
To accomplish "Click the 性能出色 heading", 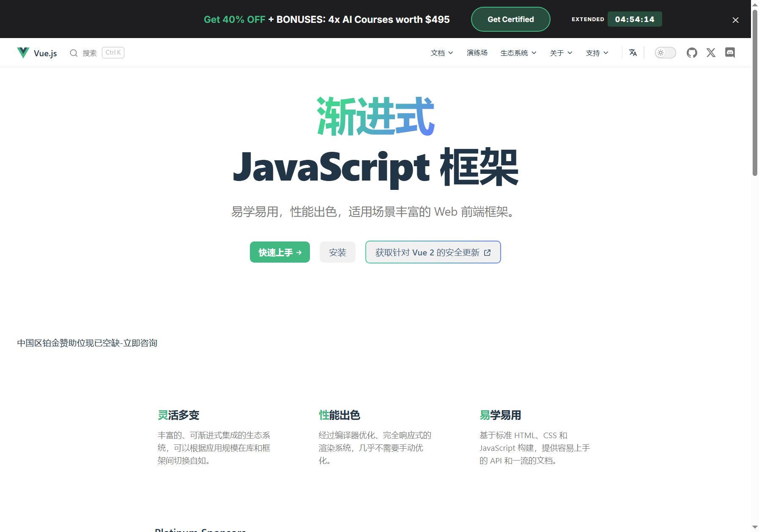I will [340, 415].
